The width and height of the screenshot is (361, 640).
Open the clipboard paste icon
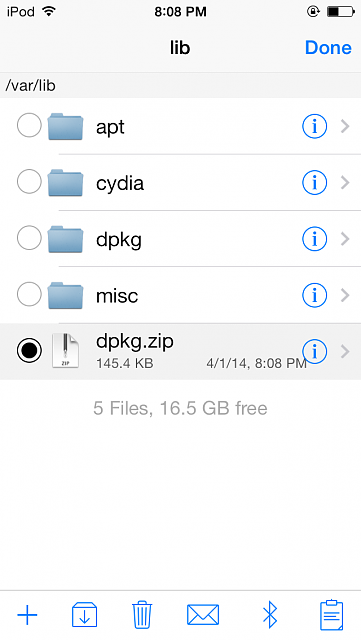click(x=331, y=615)
